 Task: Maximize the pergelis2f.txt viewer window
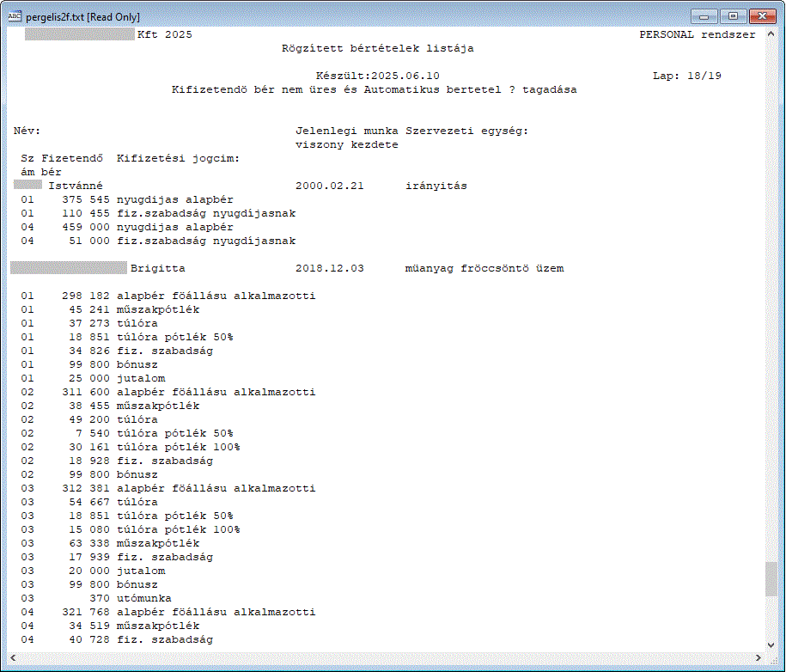732,15
